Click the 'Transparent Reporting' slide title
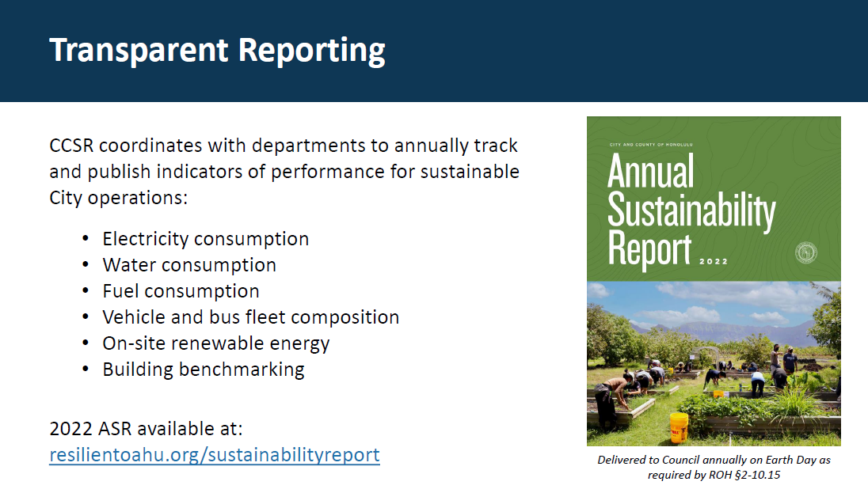The width and height of the screenshot is (868, 489). (217, 51)
